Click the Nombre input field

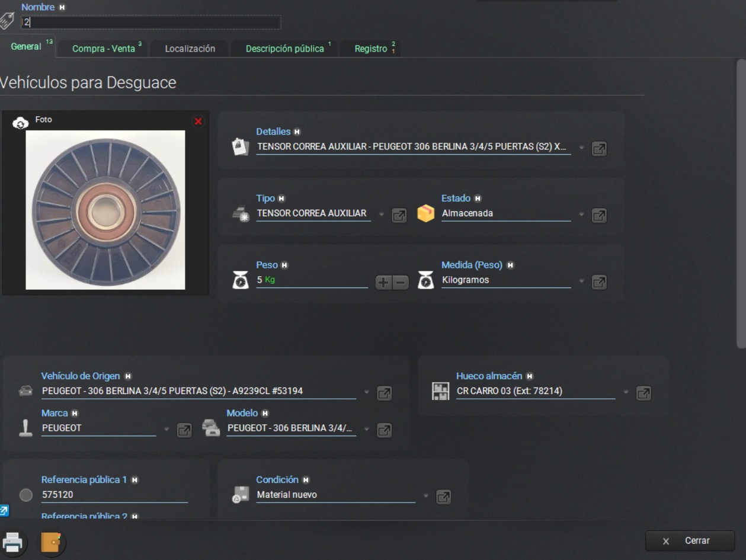coord(151,23)
